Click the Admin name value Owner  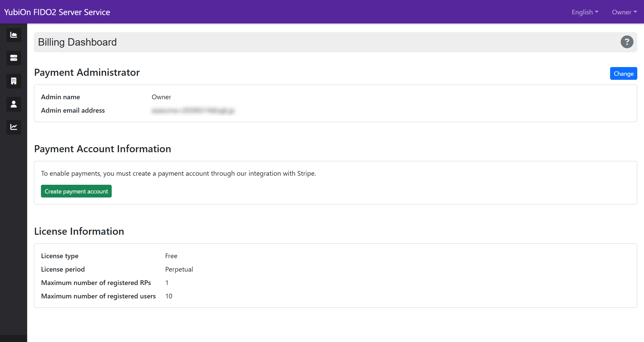click(x=161, y=97)
